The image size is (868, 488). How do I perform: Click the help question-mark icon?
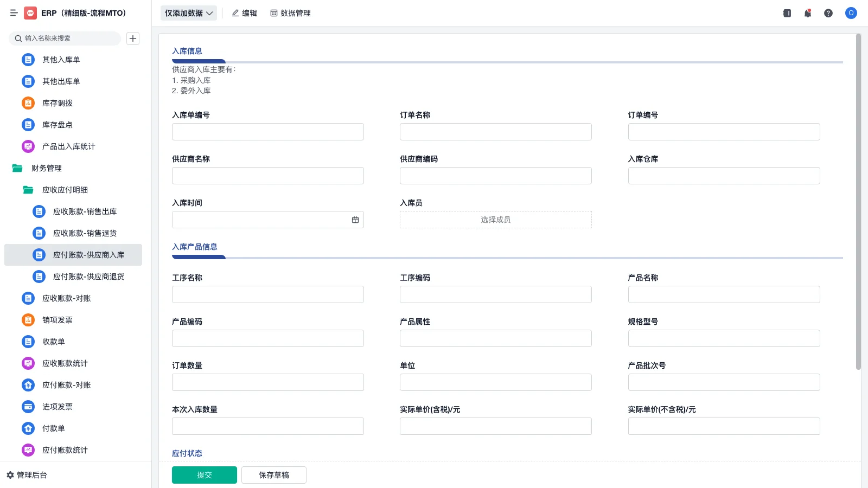pos(829,13)
